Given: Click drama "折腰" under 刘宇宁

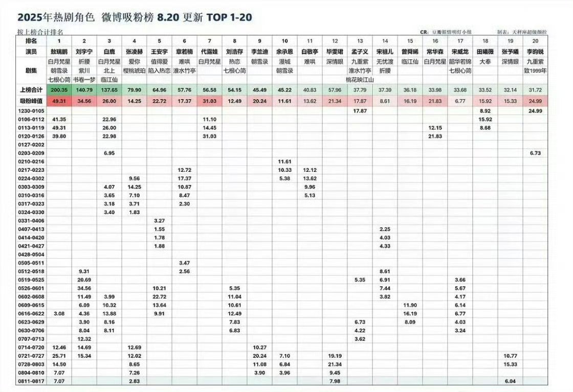Looking at the screenshot, I should point(84,62).
